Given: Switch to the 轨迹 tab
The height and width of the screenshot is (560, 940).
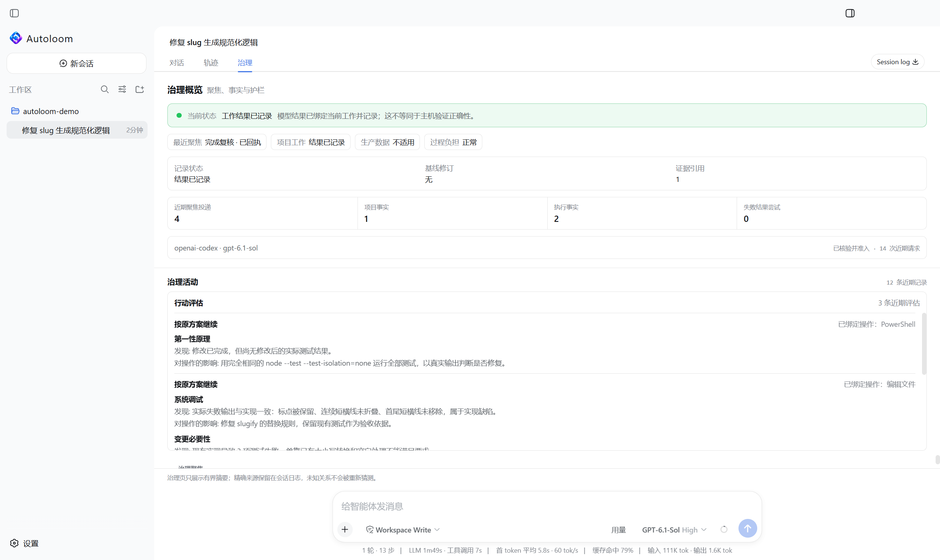Looking at the screenshot, I should click(x=211, y=63).
